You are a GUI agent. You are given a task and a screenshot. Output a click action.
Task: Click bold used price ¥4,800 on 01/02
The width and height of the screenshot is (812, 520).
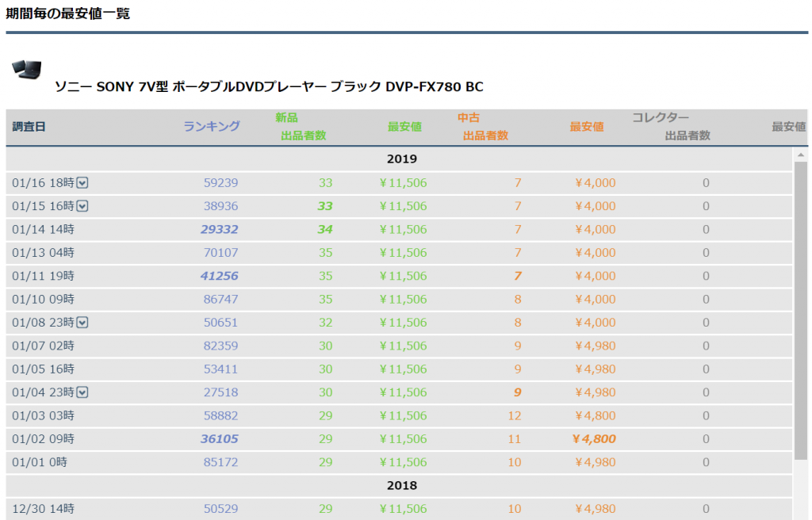click(x=594, y=439)
